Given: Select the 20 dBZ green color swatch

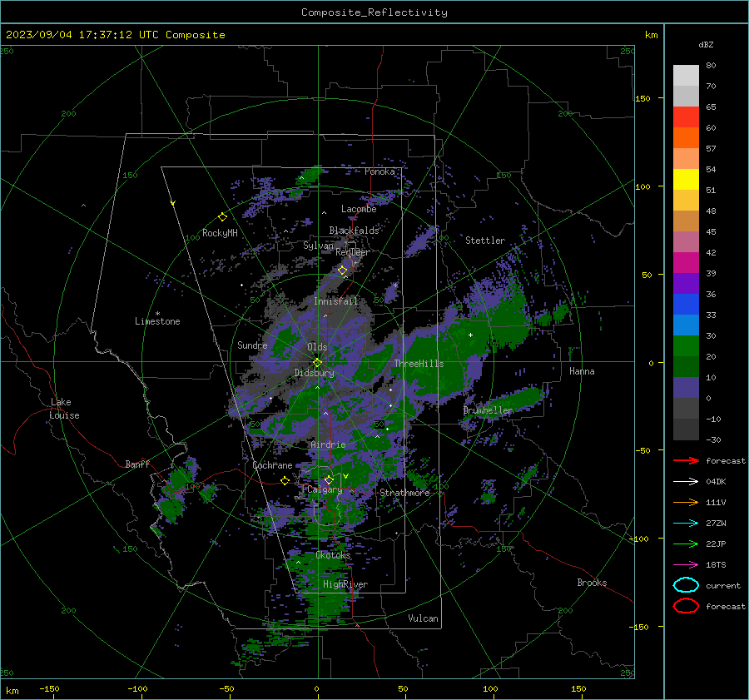Looking at the screenshot, I should point(686,346).
